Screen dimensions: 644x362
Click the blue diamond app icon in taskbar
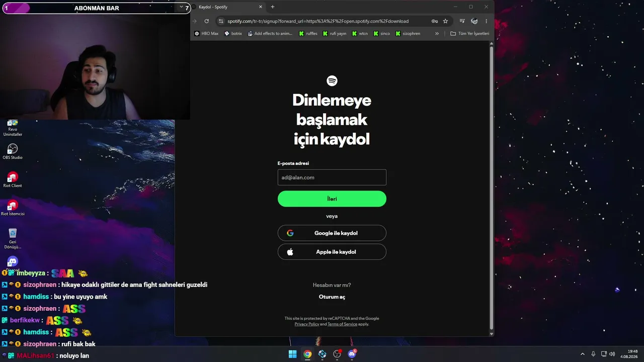(323, 354)
